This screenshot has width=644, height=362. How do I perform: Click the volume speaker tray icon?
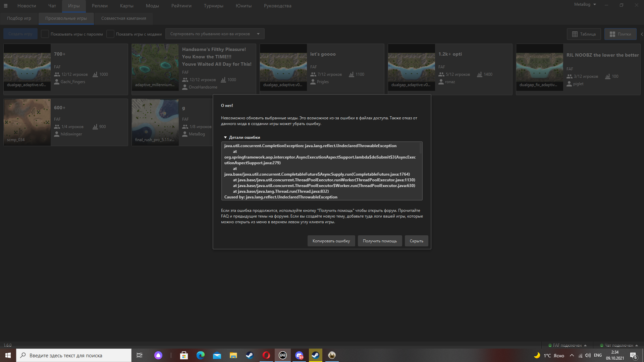[588, 355]
